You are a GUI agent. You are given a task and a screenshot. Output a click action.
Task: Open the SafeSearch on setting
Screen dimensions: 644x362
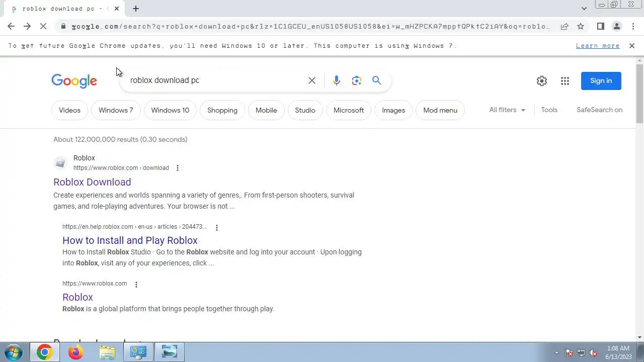pyautogui.click(x=599, y=110)
